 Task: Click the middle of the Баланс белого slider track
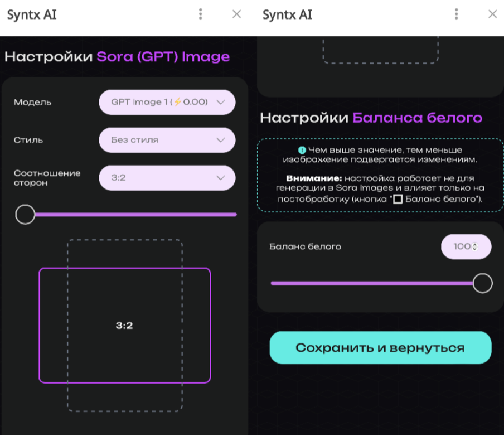pyautogui.click(x=374, y=283)
